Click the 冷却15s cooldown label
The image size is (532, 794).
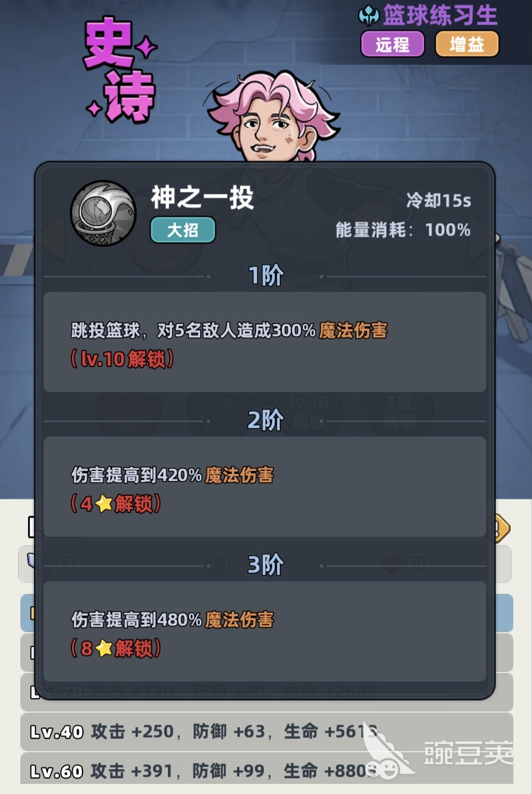point(439,201)
